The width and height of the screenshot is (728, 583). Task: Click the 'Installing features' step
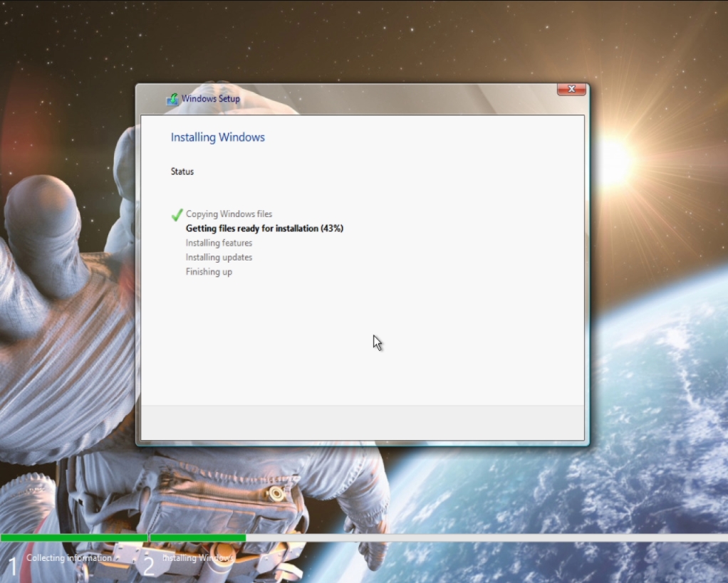[x=219, y=243]
